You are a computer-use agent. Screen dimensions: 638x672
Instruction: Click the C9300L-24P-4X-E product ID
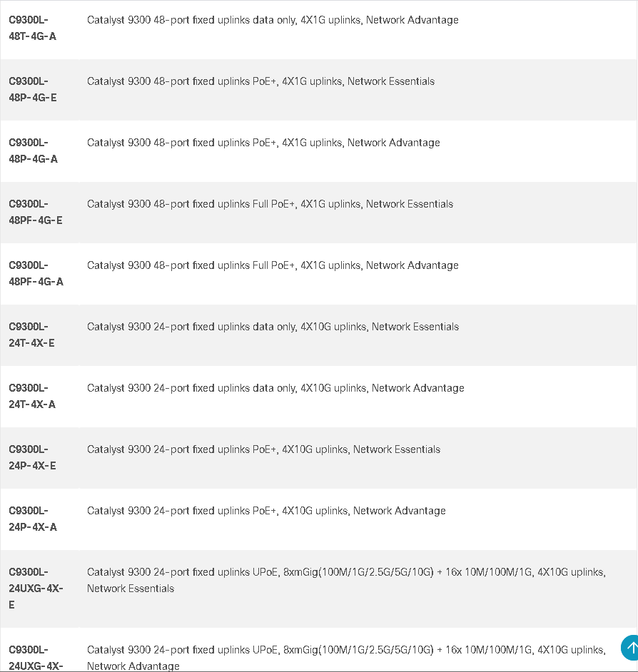click(x=32, y=457)
